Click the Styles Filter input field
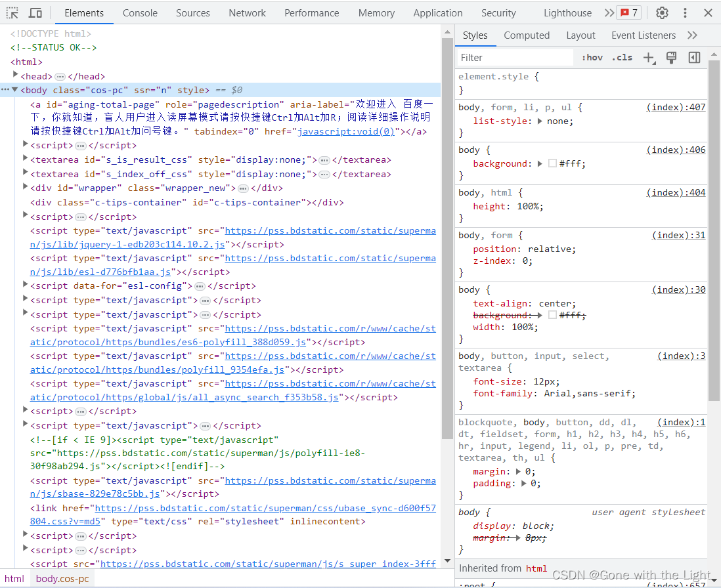The image size is (721, 588). click(x=515, y=58)
